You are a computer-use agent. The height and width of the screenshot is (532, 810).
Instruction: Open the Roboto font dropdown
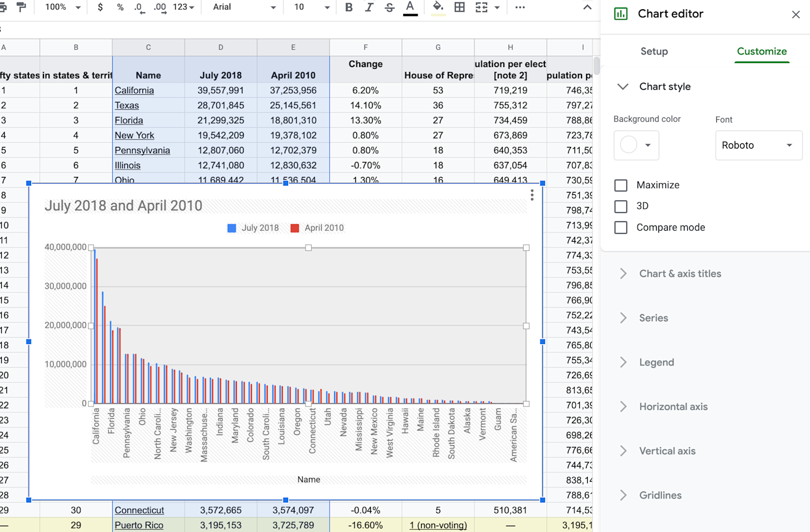tap(758, 145)
